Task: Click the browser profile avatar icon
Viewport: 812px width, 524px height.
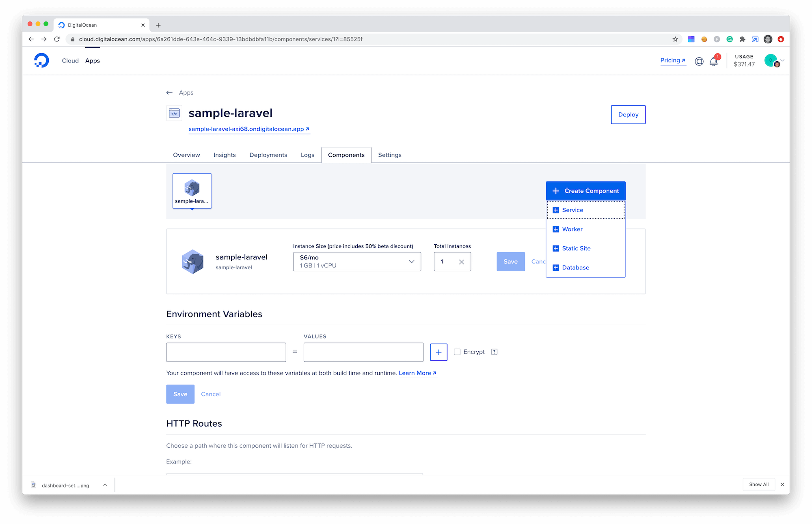Action: pos(768,39)
